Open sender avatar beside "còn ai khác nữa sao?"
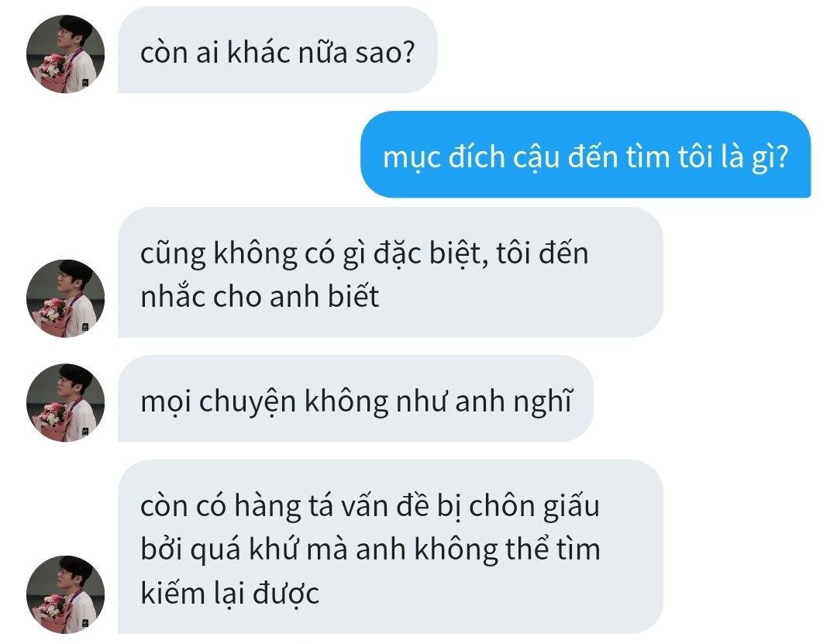837x644 pixels. (65, 54)
